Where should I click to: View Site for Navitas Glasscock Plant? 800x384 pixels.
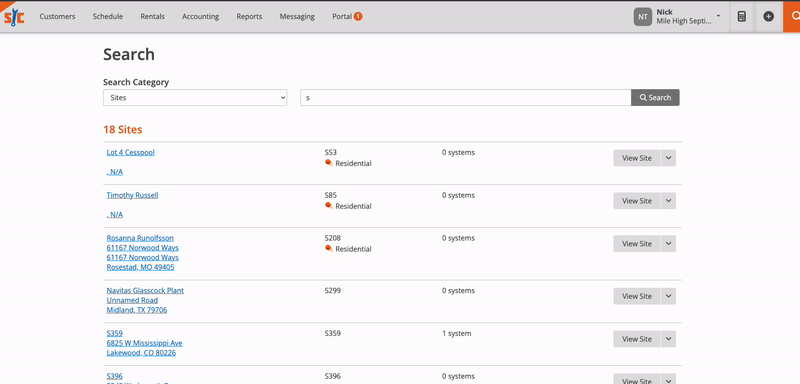[x=637, y=296]
